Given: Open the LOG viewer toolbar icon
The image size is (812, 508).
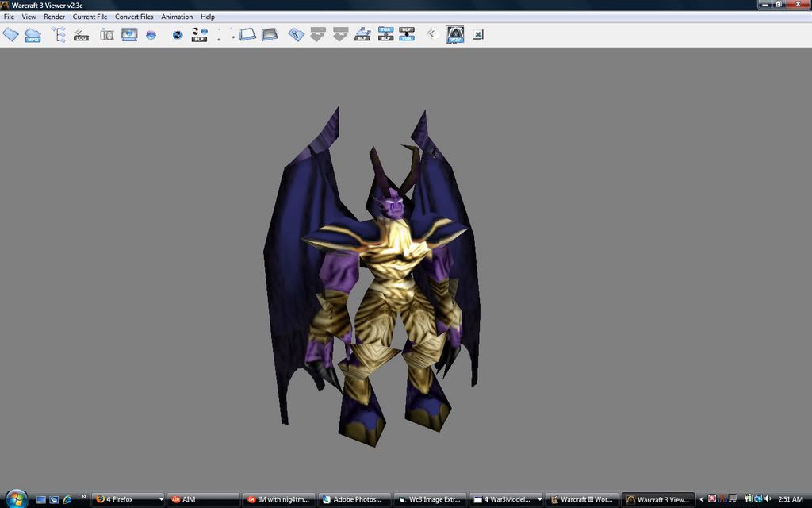Looking at the screenshot, I should [x=81, y=35].
